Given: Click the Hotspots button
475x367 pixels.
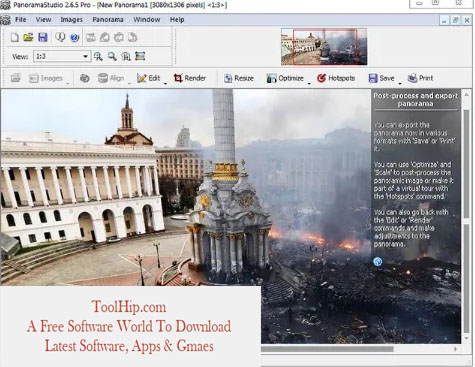Looking at the screenshot, I should point(336,78).
